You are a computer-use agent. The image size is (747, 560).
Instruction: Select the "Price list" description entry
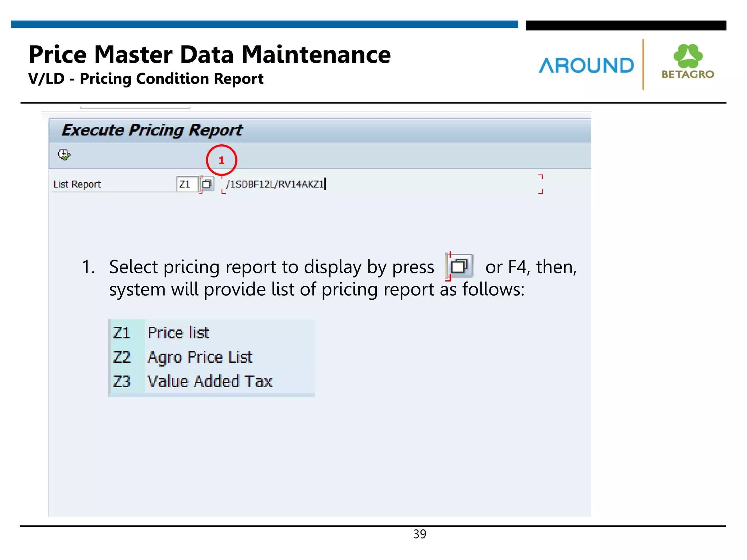pos(178,333)
